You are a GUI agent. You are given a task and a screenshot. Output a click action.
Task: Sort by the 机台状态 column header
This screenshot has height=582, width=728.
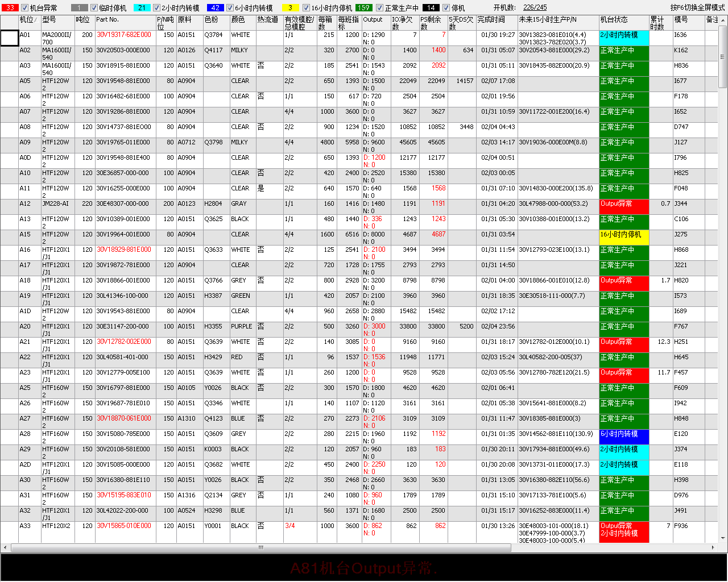[x=624, y=23]
